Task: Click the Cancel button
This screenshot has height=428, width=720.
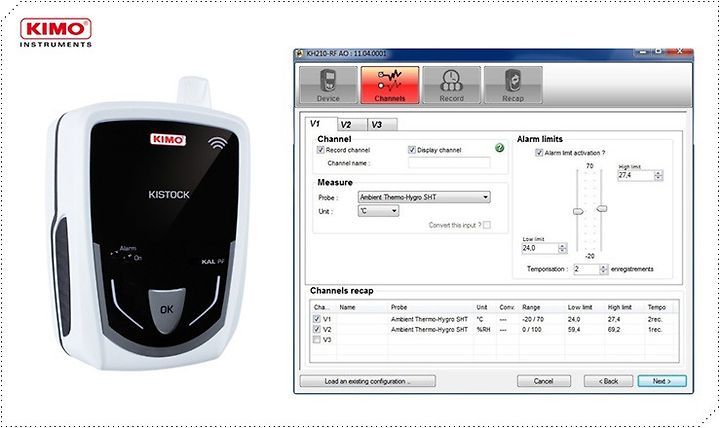Action: [544, 381]
